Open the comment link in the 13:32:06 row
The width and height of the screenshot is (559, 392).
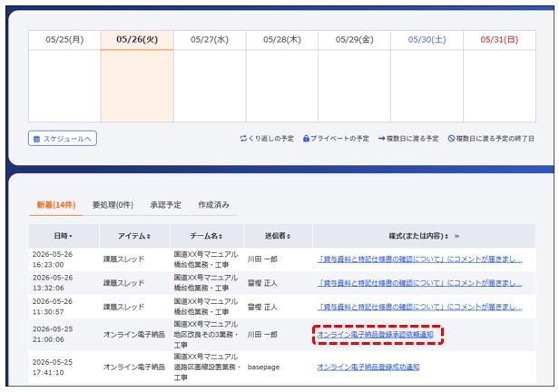[x=419, y=283]
